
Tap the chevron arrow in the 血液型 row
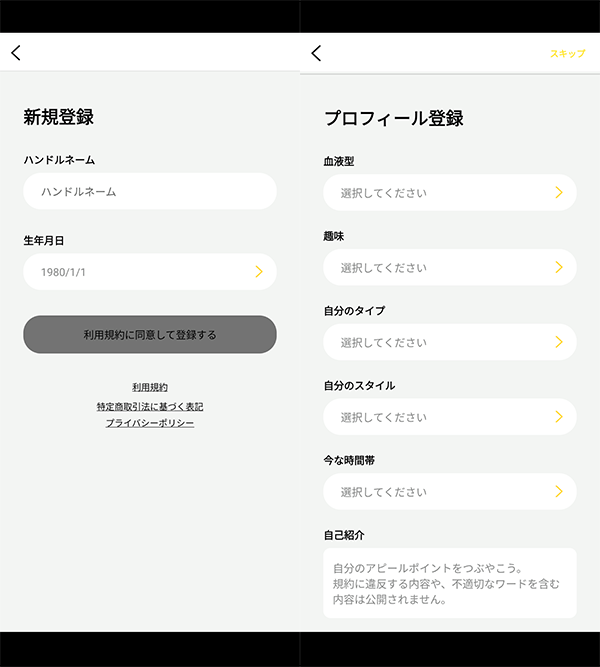[559, 192]
